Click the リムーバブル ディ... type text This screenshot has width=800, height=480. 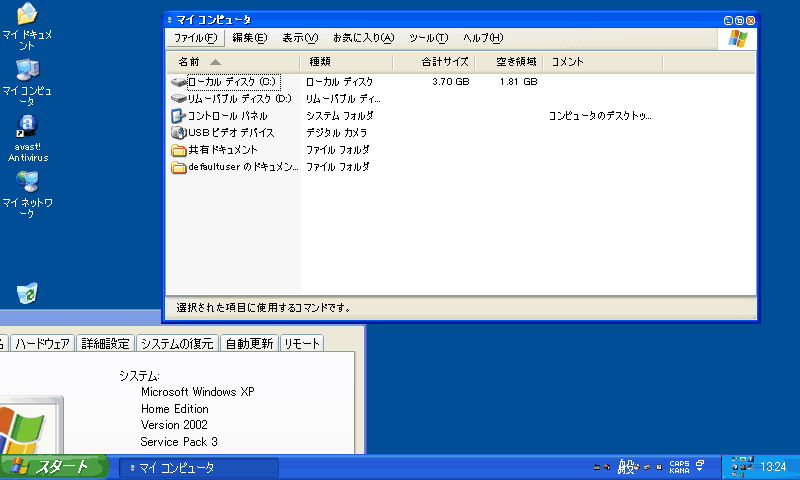point(343,98)
